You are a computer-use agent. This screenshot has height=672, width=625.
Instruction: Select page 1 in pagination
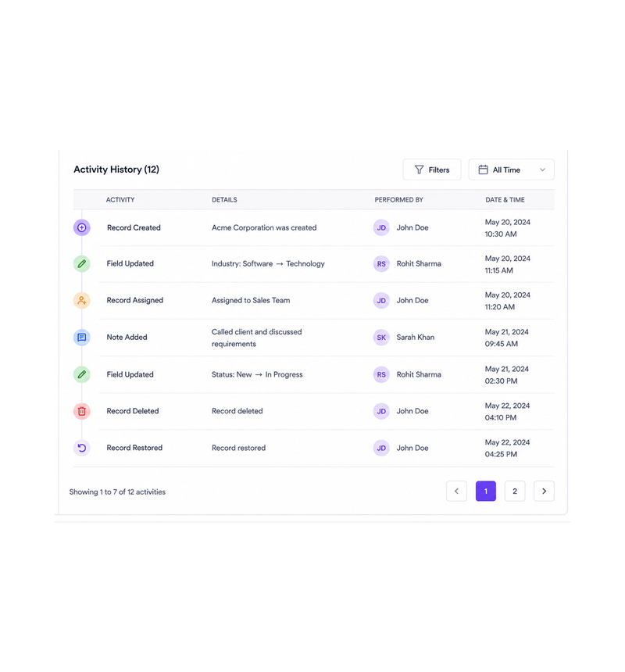pyautogui.click(x=486, y=491)
